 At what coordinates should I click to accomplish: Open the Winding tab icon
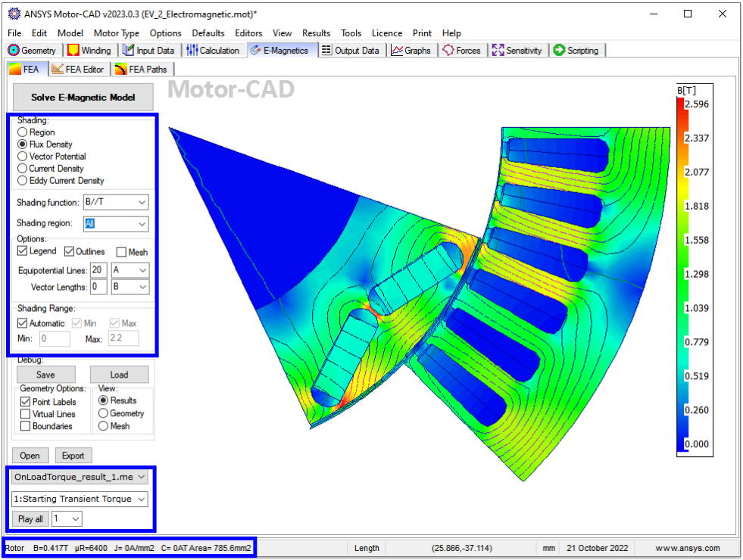tap(73, 50)
